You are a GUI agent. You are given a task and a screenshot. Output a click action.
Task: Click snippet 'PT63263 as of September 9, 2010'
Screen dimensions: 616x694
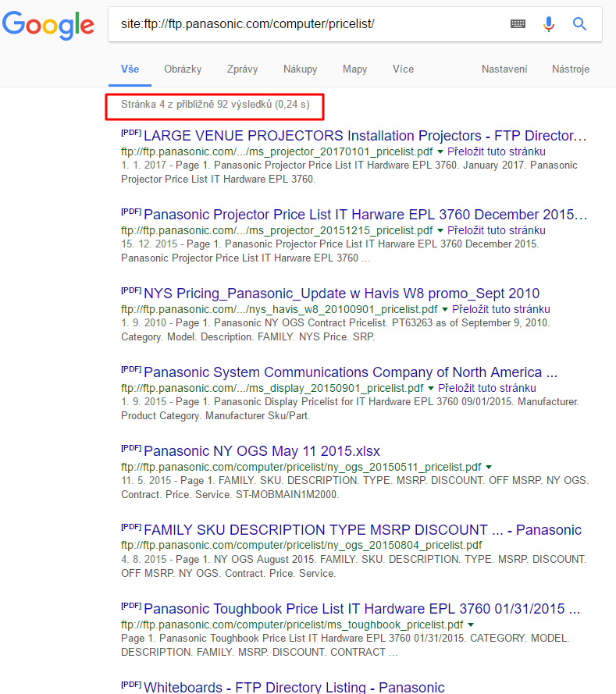coord(471,323)
